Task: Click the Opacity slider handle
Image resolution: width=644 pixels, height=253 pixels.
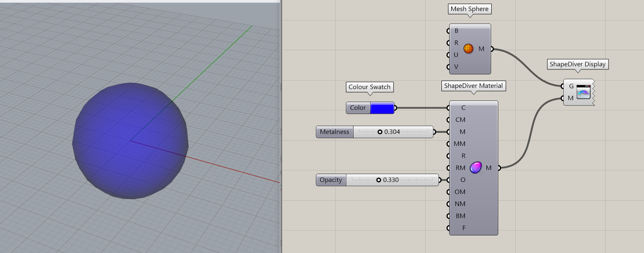Action: 379,180
